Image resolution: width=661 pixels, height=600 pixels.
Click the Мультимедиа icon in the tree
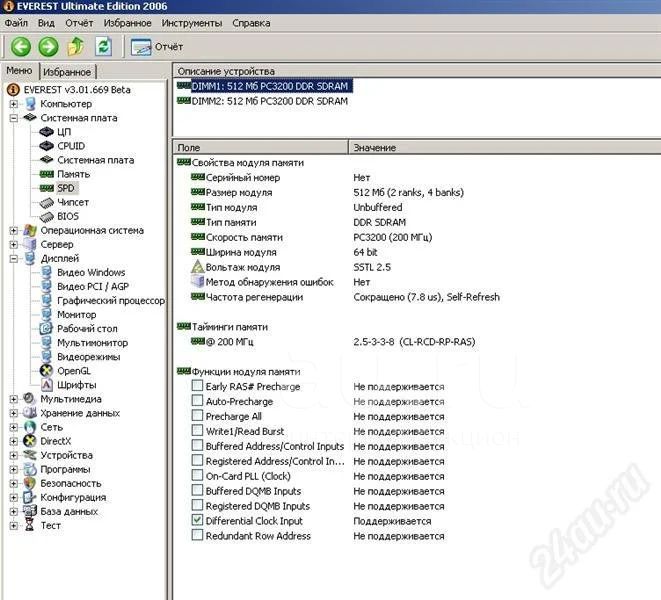(30, 399)
